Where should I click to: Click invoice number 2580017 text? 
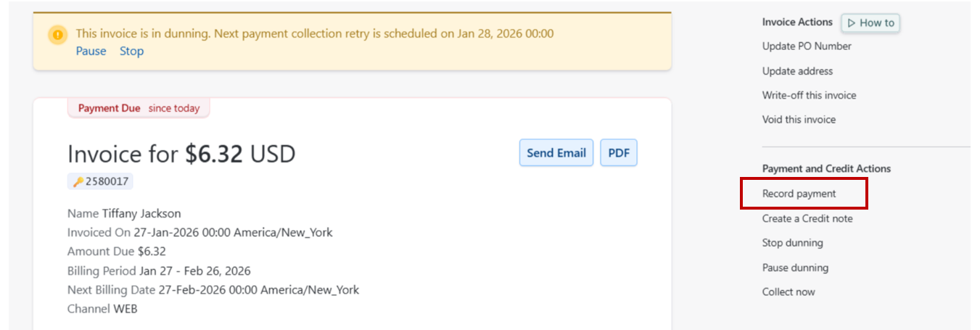click(x=107, y=182)
